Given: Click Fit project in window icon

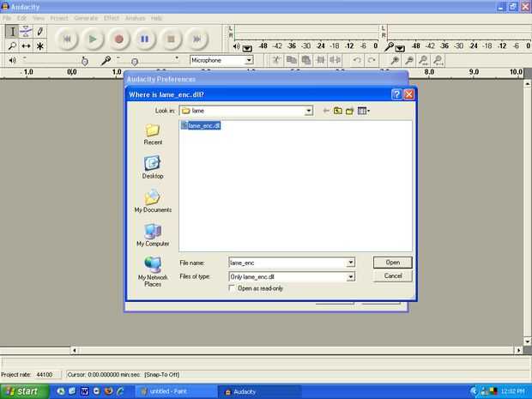Looking at the screenshot, I should coord(438,60).
